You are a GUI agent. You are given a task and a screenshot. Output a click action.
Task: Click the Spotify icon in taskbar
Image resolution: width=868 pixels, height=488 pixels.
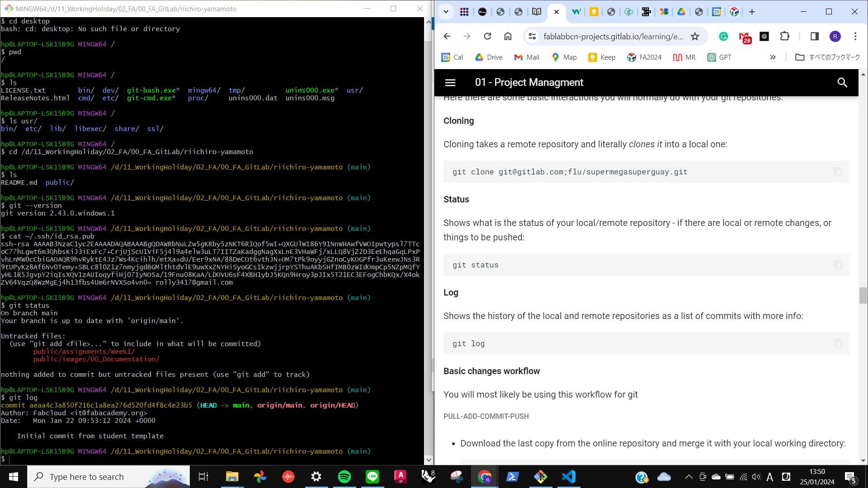coord(344,477)
